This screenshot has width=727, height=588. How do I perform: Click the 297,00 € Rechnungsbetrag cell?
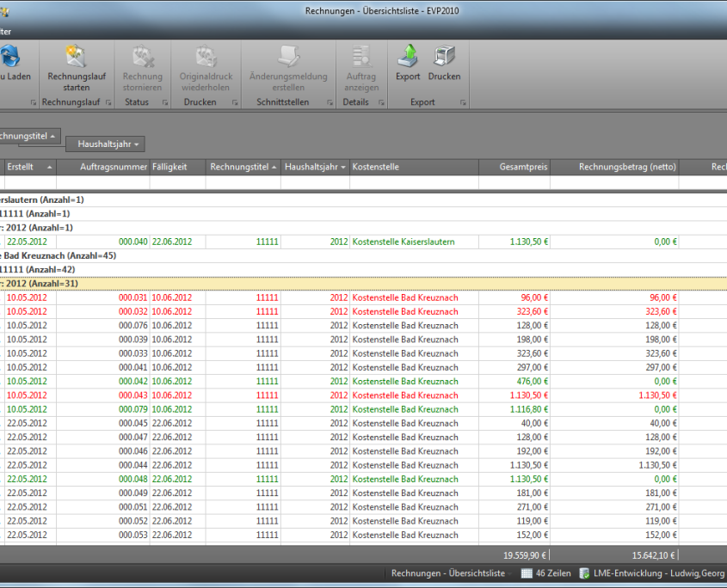tap(614, 367)
